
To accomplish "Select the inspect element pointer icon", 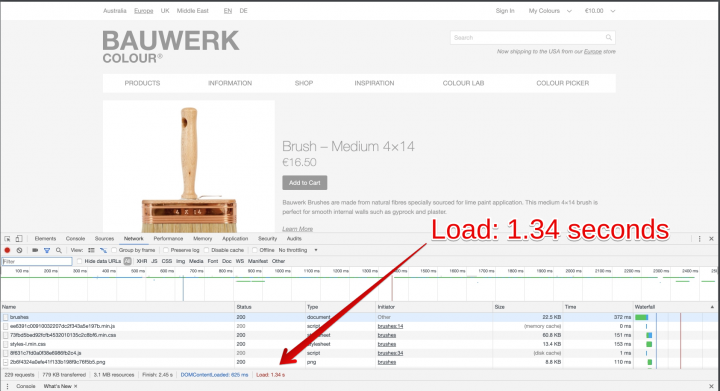I will 7,239.
